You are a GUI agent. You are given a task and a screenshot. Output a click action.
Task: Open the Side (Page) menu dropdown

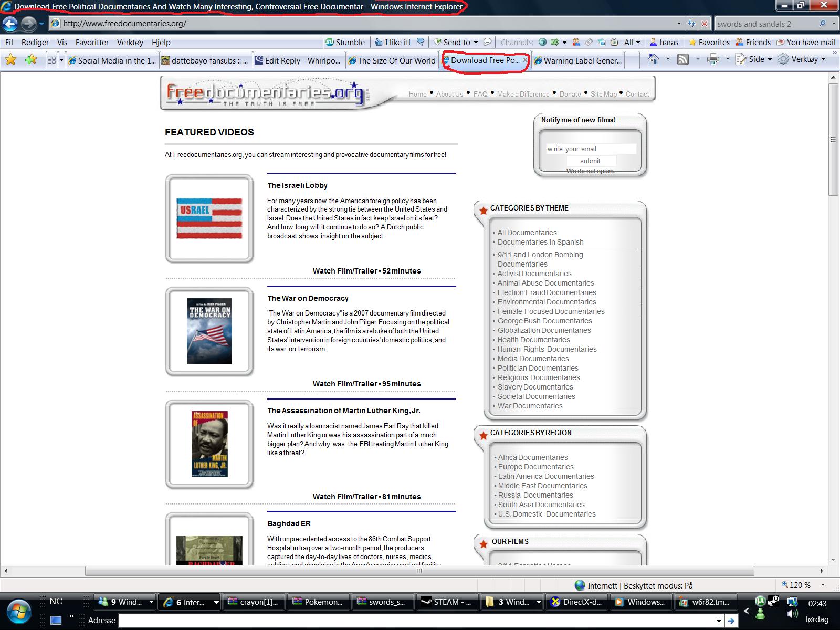tap(754, 59)
